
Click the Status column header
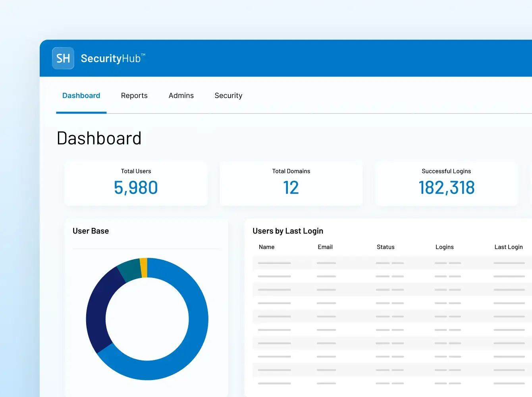(386, 247)
